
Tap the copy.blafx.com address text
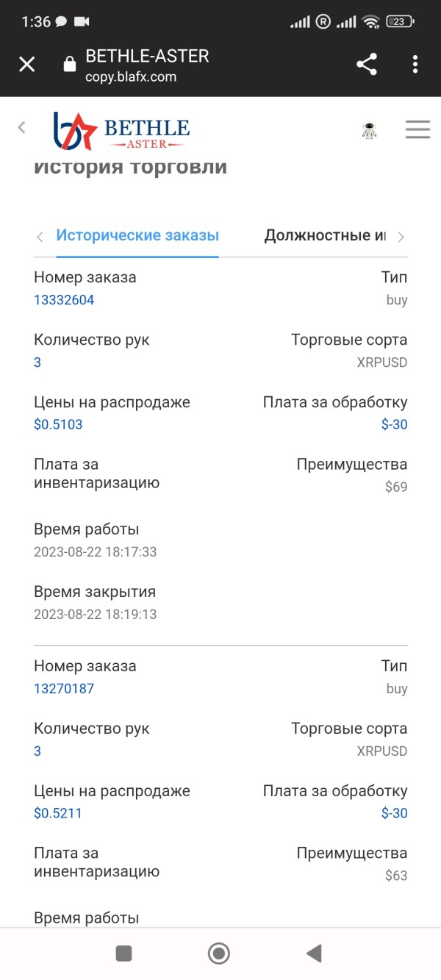click(x=131, y=76)
